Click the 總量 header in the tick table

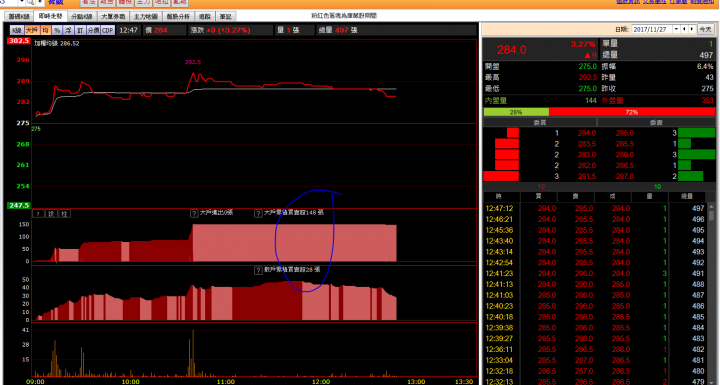click(x=686, y=197)
